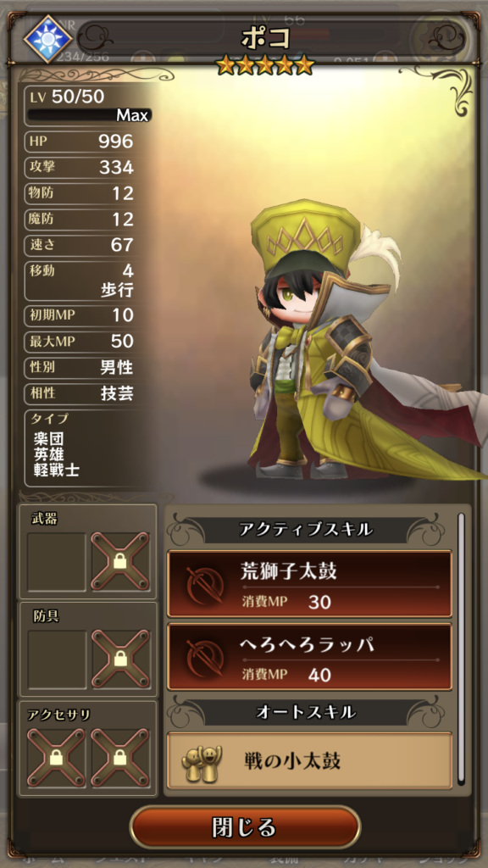Tap the light element diamond icon

pyautogui.click(x=48, y=39)
